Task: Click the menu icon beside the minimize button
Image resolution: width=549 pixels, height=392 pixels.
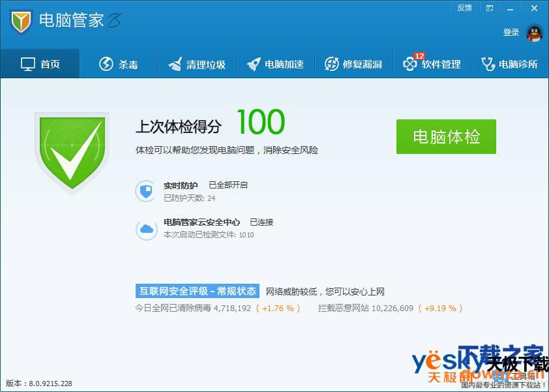Action: pyautogui.click(x=490, y=8)
